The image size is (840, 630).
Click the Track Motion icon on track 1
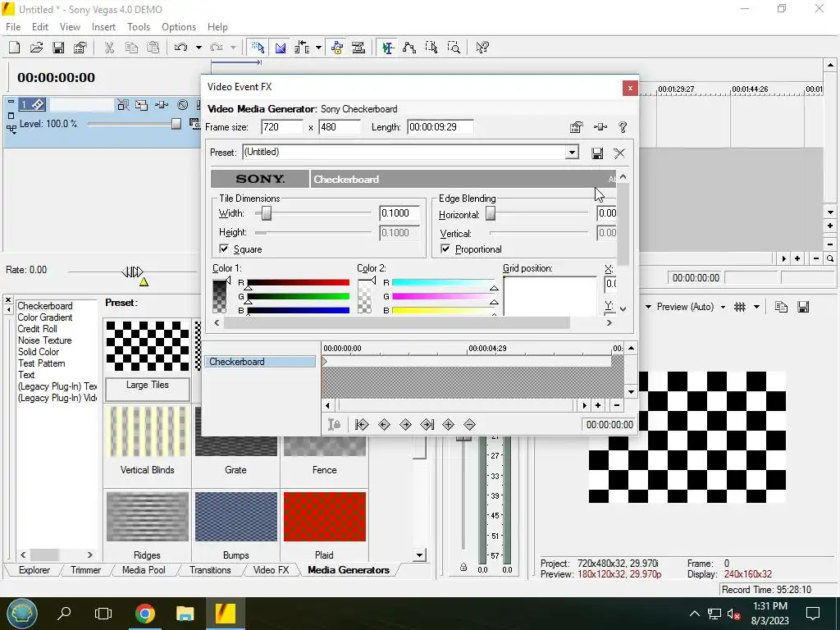(x=141, y=105)
